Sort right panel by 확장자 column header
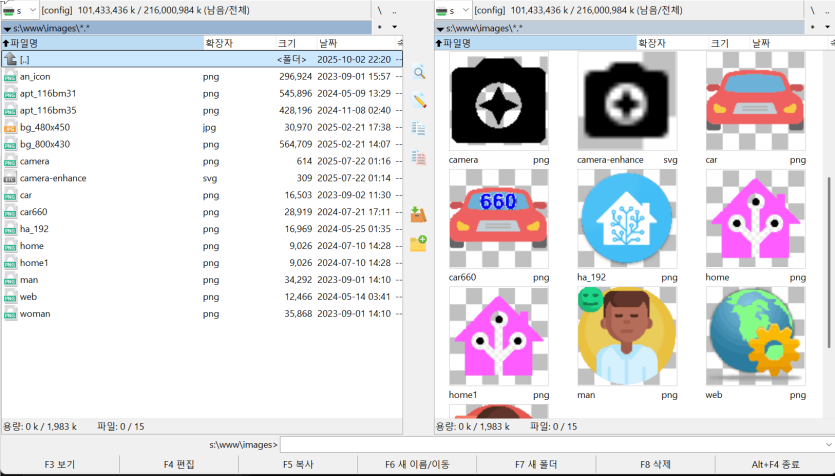 point(673,43)
